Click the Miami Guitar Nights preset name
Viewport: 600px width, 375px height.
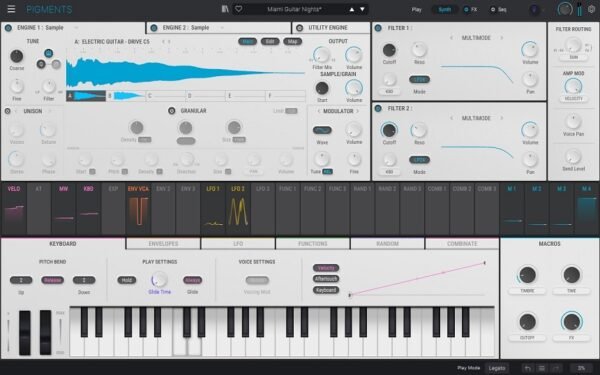pyautogui.click(x=294, y=9)
